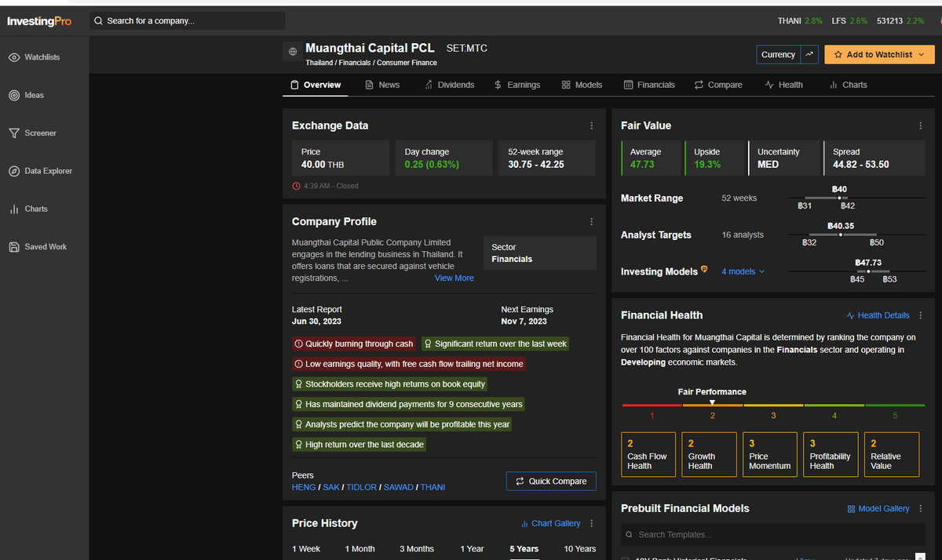Click maintained dividend payments tag
The height and width of the screenshot is (560, 942).
point(408,404)
